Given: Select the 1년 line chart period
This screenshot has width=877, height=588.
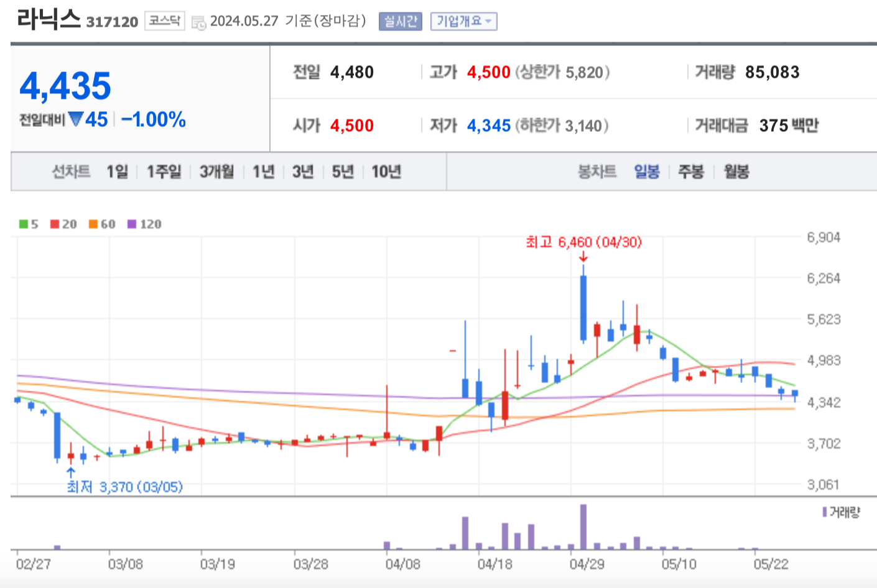Looking at the screenshot, I should (x=264, y=172).
